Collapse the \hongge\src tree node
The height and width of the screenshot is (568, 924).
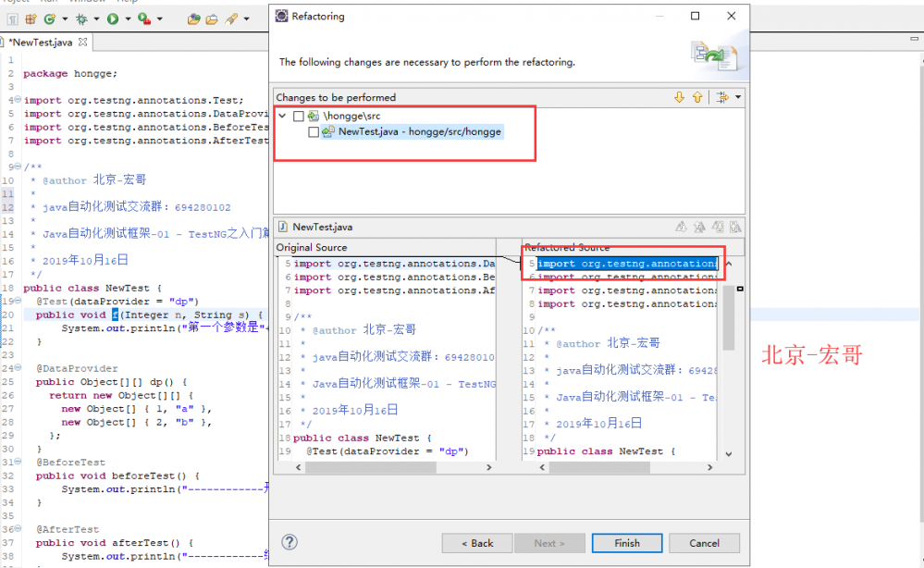282,117
